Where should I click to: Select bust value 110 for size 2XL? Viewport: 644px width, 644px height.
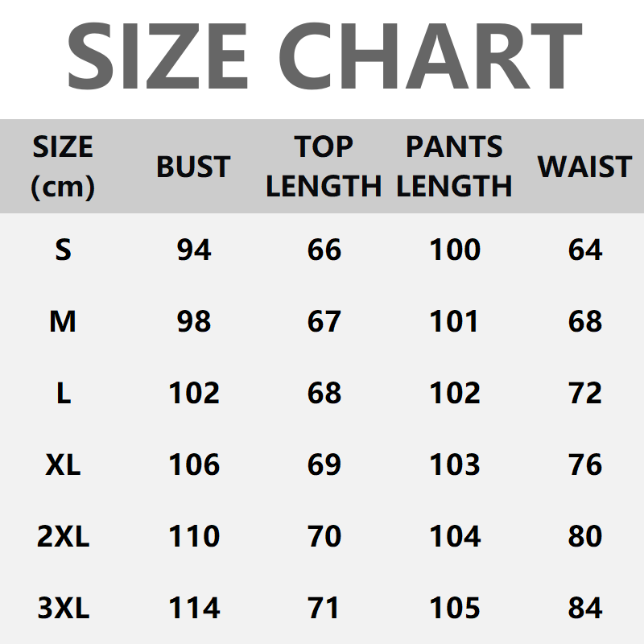pos(194,537)
